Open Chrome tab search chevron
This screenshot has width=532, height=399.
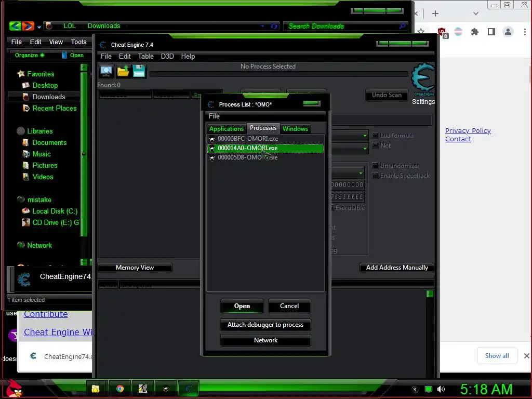(476, 14)
